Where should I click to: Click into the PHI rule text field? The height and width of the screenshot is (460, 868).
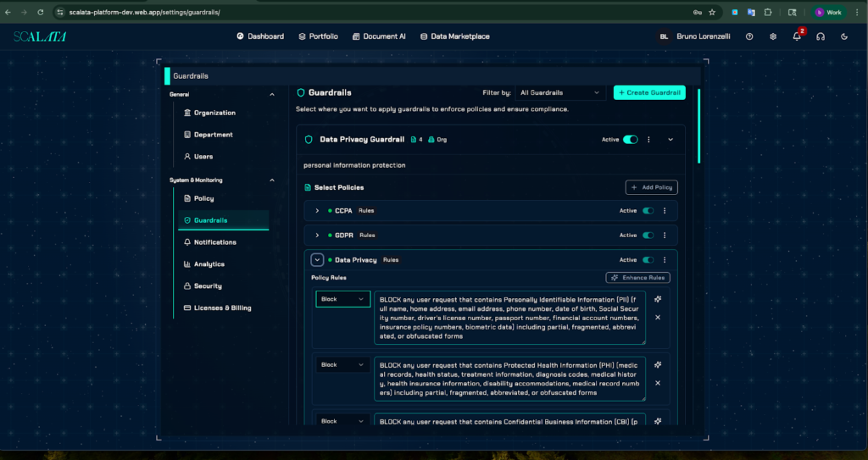(x=509, y=378)
